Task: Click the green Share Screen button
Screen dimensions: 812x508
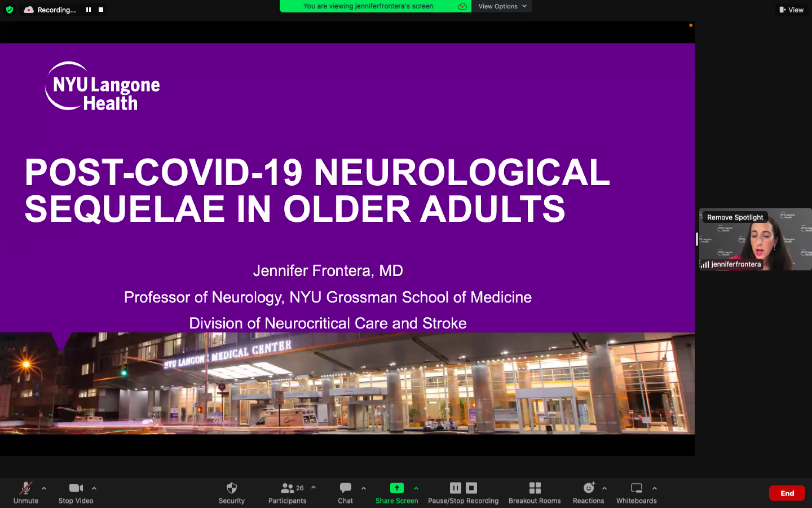Action: 397,493
